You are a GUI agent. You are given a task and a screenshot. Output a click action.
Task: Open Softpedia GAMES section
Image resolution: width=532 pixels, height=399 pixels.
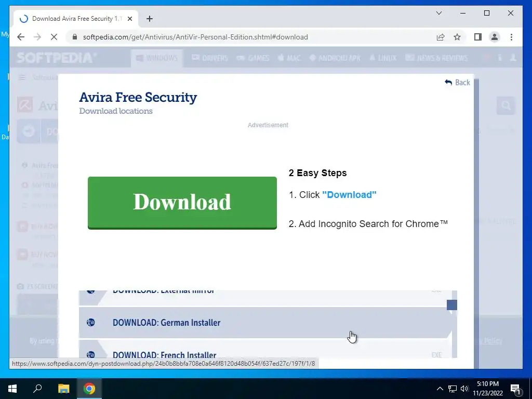click(253, 58)
